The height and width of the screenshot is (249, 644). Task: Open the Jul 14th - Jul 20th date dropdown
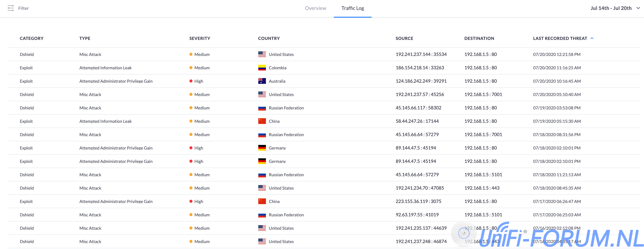tap(611, 8)
